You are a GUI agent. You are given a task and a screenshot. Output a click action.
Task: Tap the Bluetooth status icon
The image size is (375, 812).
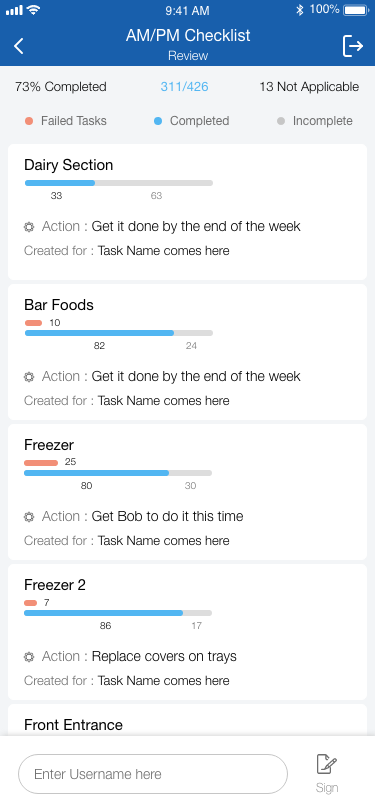(299, 10)
